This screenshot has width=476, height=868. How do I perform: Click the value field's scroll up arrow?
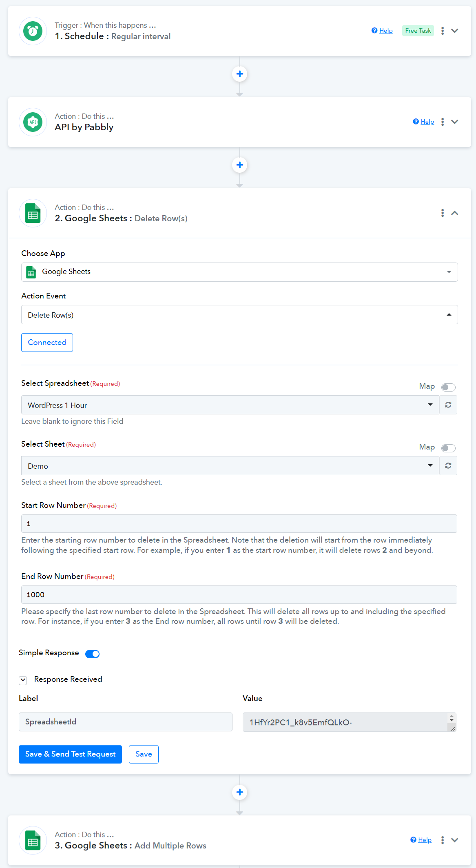point(452,716)
